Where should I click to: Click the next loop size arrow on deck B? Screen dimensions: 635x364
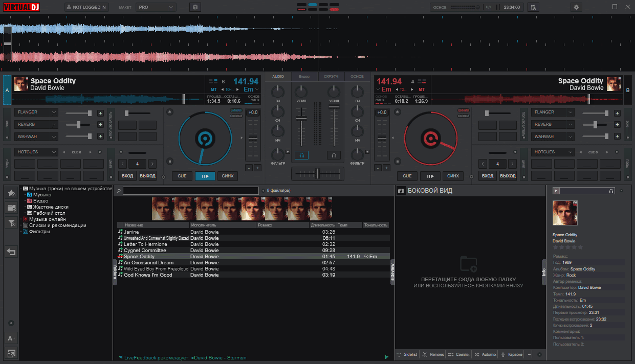click(x=512, y=164)
